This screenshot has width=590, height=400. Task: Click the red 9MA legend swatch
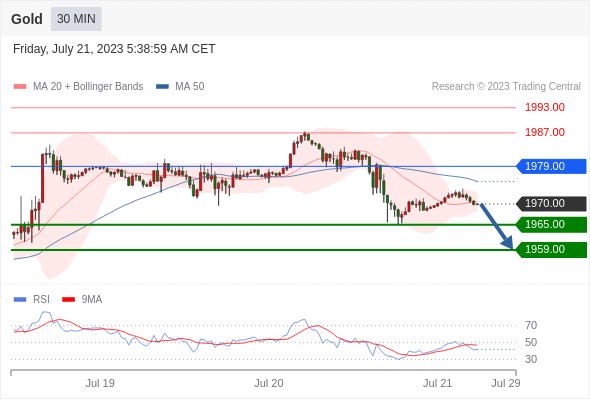[x=68, y=300]
